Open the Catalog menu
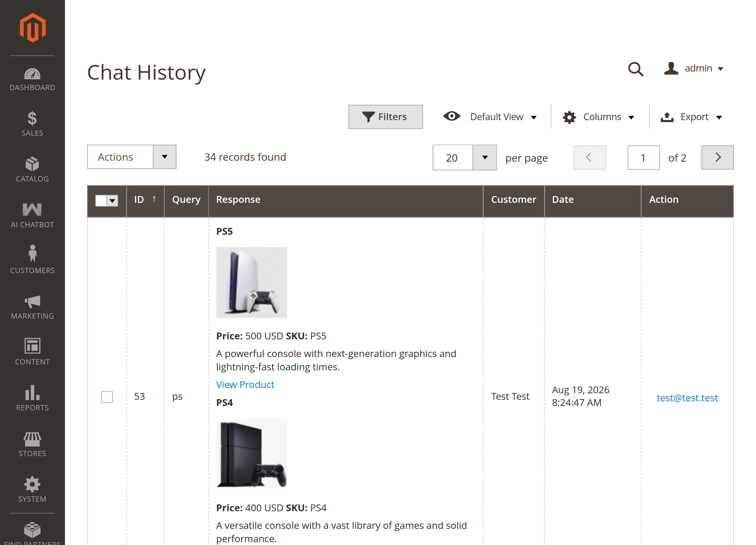The width and height of the screenshot is (756, 545). click(x=32, y=169)
